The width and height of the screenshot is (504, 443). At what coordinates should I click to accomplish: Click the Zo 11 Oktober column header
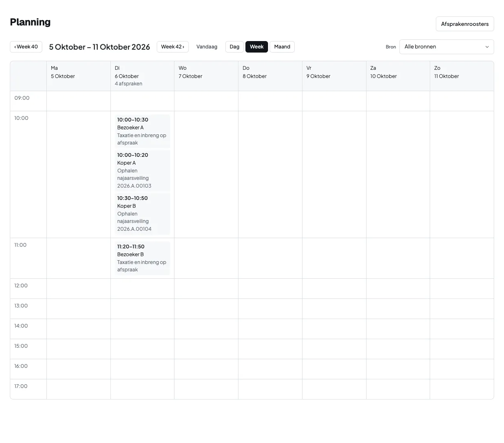(x=462, y=76)
